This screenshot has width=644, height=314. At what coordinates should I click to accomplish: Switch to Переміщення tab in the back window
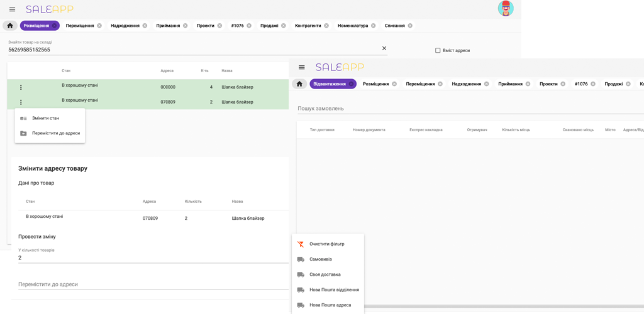pos(84,25)
